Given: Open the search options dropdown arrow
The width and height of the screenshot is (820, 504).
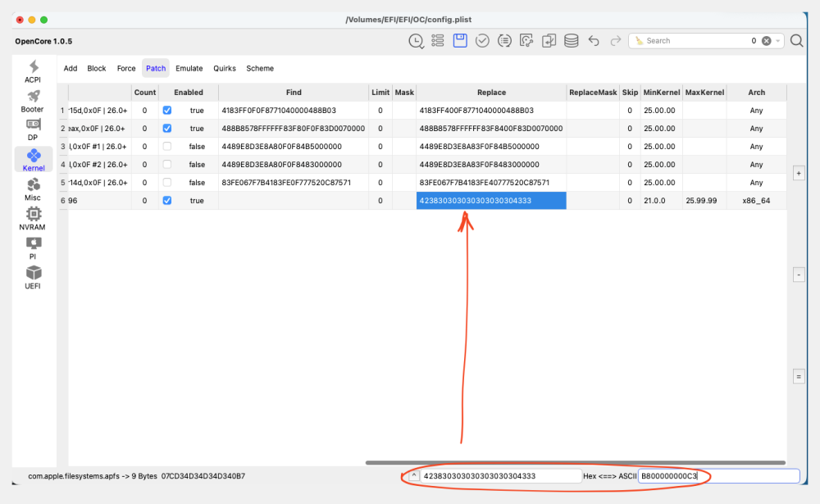Looking at the screenshot, I should click(x=777, y=41).
